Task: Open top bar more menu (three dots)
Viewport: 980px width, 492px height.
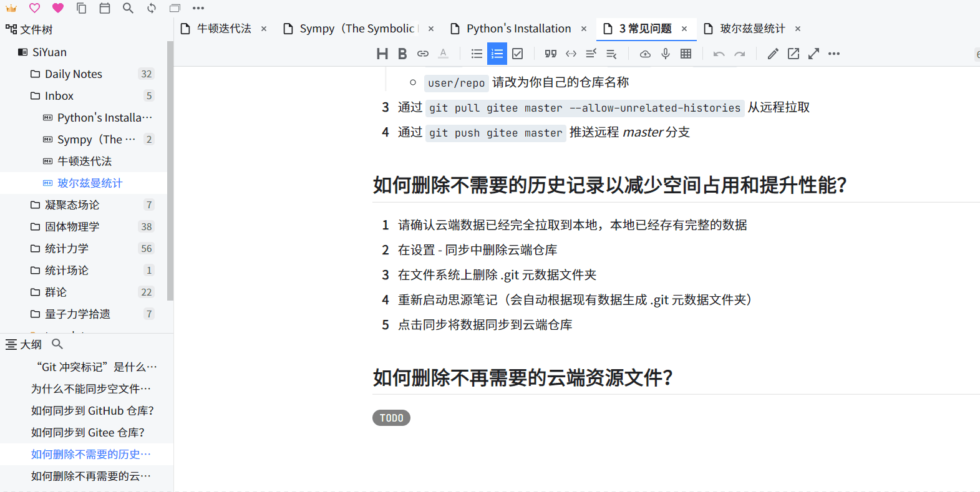Action: coord(198,8)
